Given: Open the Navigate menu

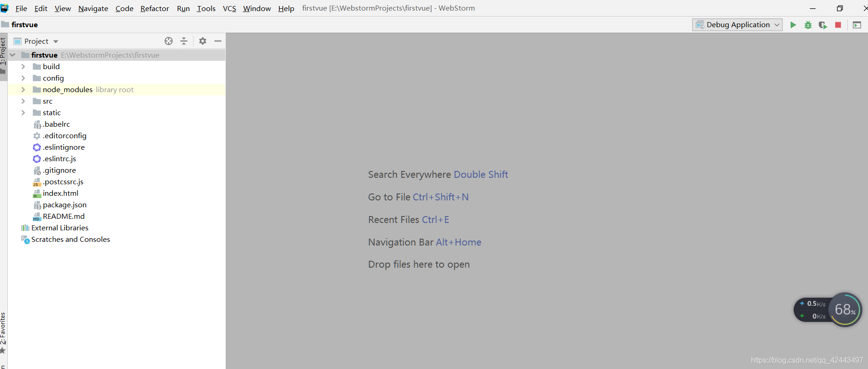Looking at the screenshot, I should [93, 8].
